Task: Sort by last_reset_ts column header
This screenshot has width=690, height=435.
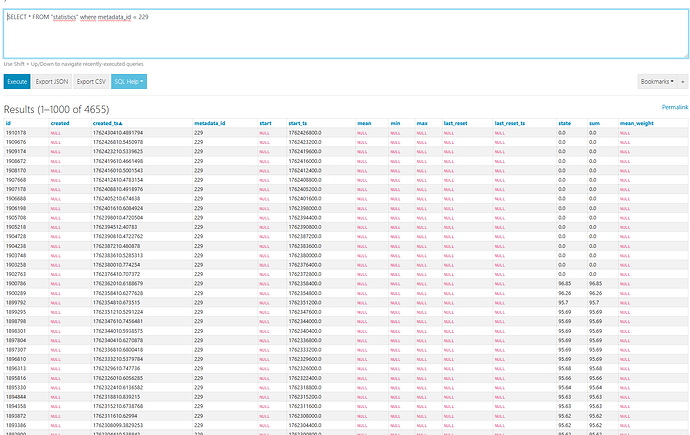Action: point(512,123)
